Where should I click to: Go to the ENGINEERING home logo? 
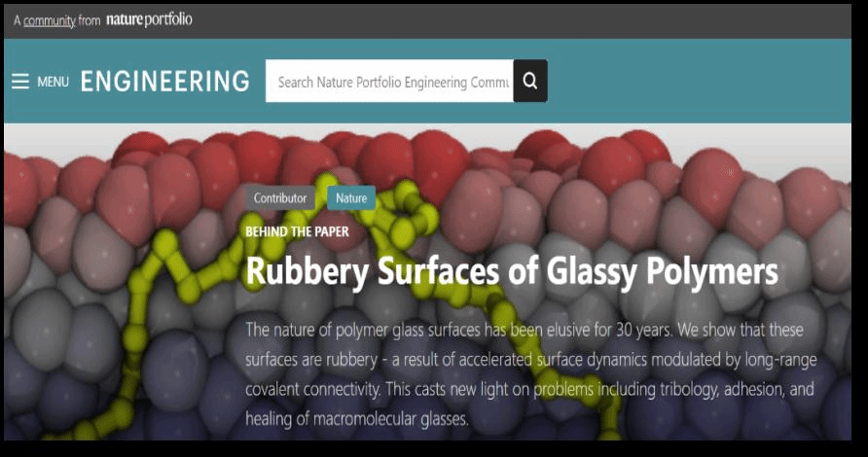165,82
